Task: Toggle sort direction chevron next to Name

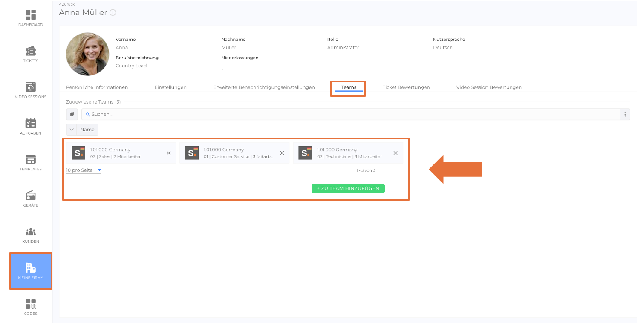Action: coord(72,130)
